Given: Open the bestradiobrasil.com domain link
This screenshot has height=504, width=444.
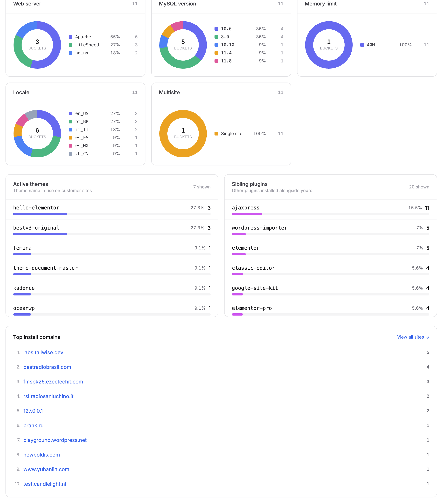Looking at the screenshot, I should coord(47,367).
